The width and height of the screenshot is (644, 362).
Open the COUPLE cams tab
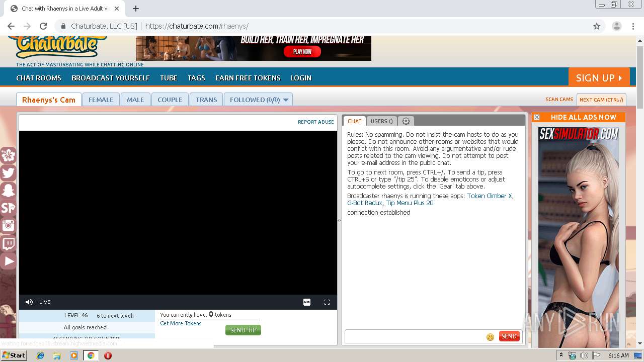[170, 100]
